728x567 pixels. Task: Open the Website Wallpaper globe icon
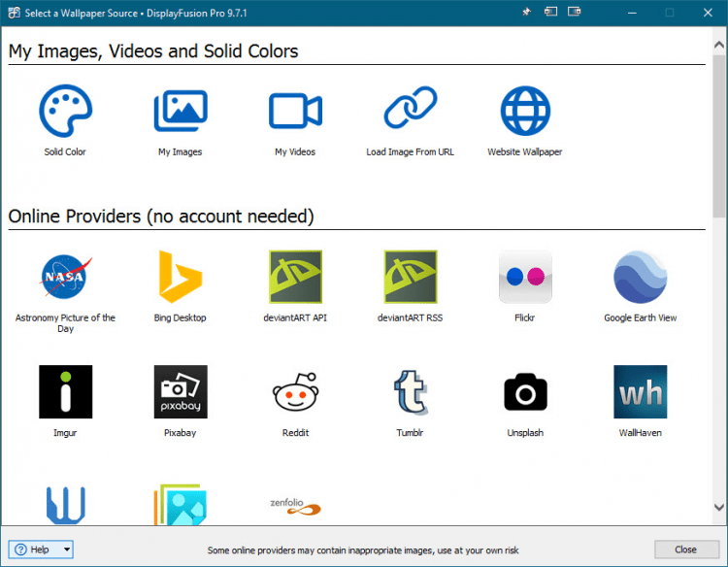(525, 111)
